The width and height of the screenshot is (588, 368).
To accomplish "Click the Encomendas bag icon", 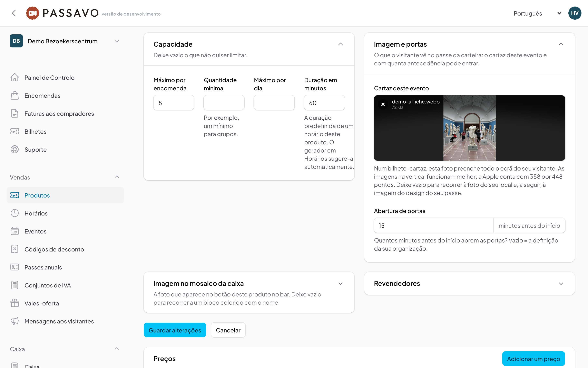I will click(14, 95).
